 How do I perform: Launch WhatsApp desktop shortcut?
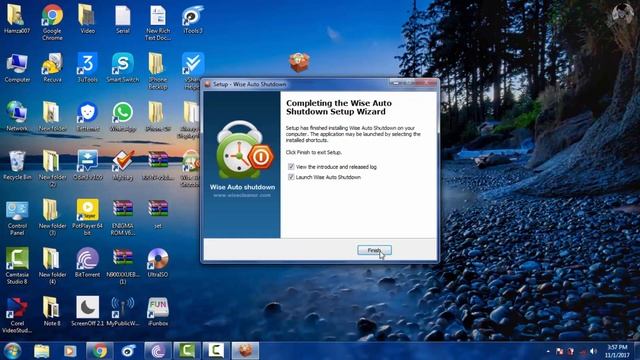pyautogui.click(x=122, y=116)
